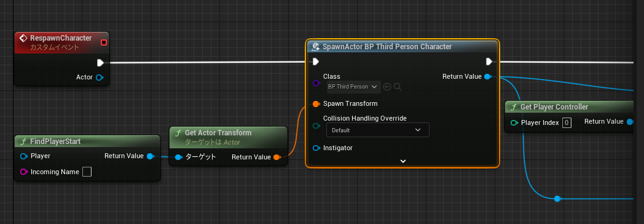The height and width of the screenshot is (224, 644).
Task: Click Get Actor Transform orange Return Value pin
Action: 277,157
